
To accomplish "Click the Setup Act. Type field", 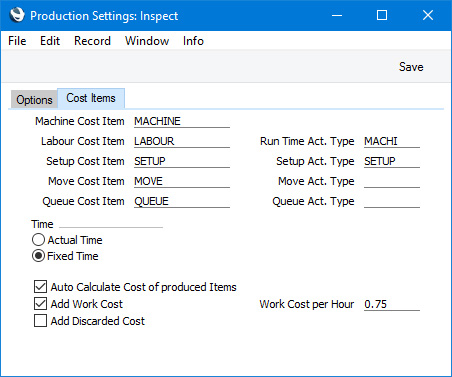I will 392,161.
